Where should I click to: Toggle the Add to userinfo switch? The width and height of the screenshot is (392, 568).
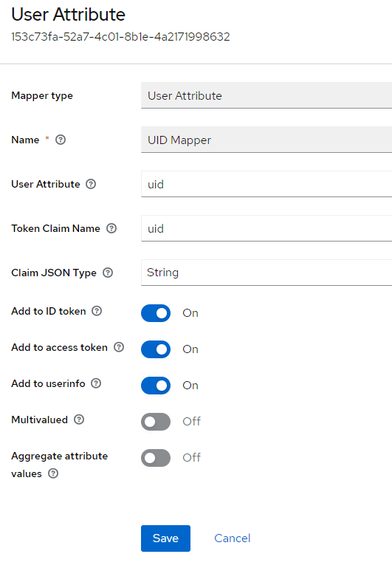click(156, 386)
